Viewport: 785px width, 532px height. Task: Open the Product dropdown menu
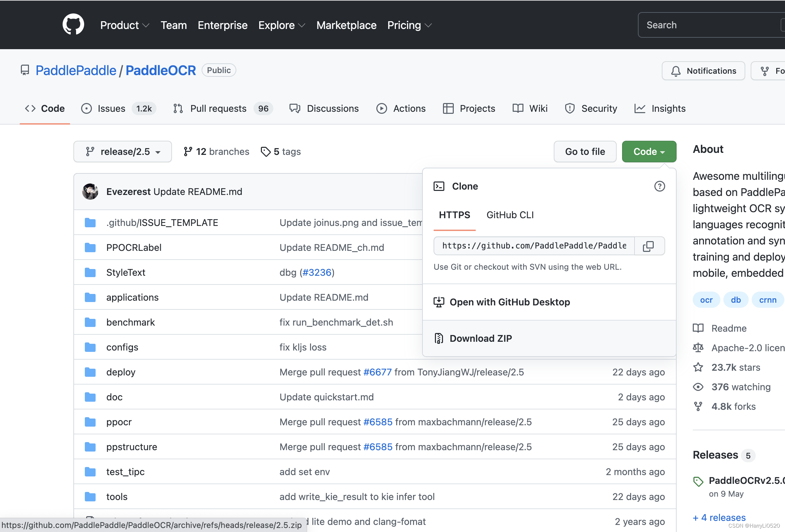[x=124, y=25]
